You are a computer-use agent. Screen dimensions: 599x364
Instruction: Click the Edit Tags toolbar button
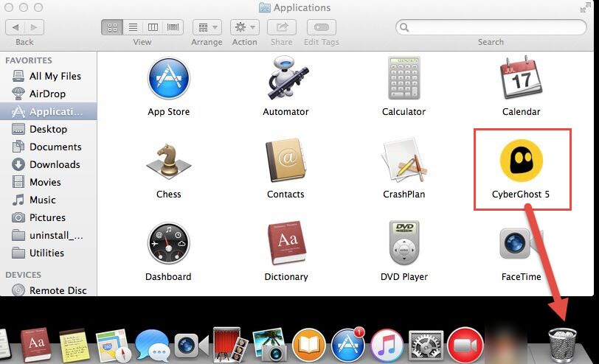pyautogui.click(x=322, y=27)
